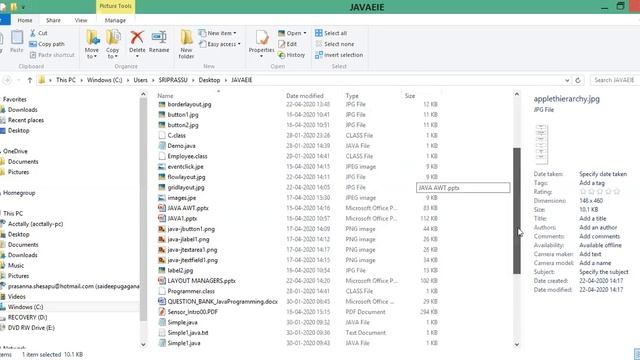The width and height of the screenshot is (640, 360).
Task: Select the file Simple1.java.txt
Action: [x=188, y=333]
